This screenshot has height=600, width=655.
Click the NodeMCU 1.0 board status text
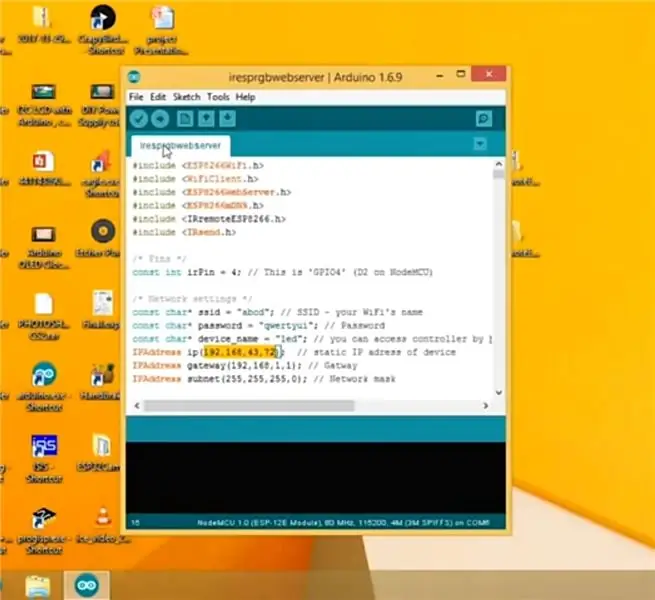pos(343,523)
